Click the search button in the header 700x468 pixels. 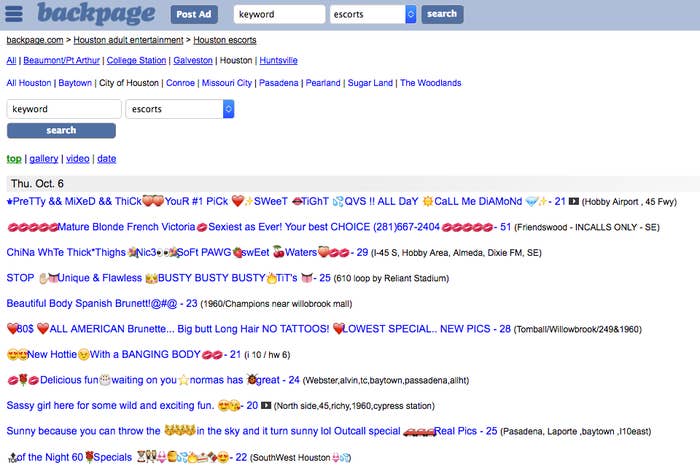[442, 14]
